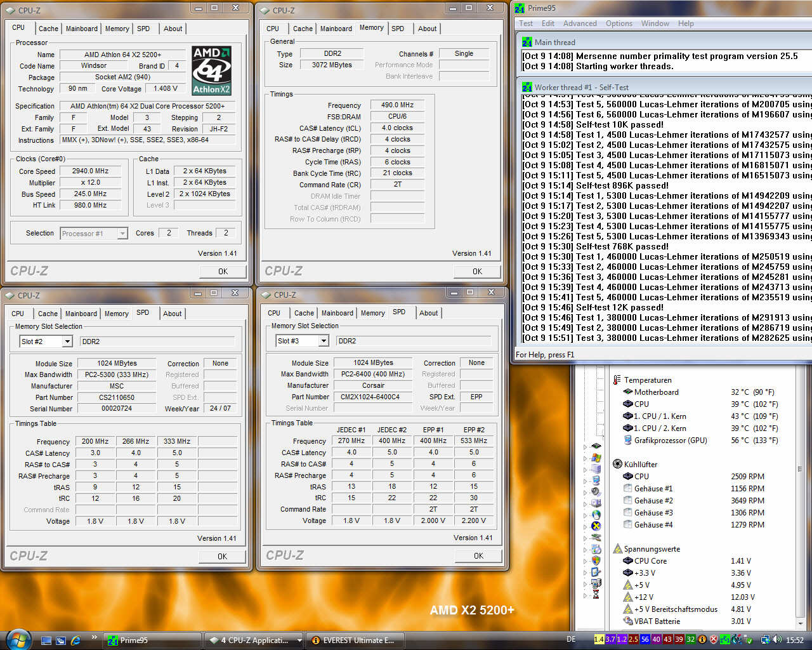The image size is (812, 650).
Task: Click the AMD 64 Athlon X2 logo
Action: tap(211, 70)
